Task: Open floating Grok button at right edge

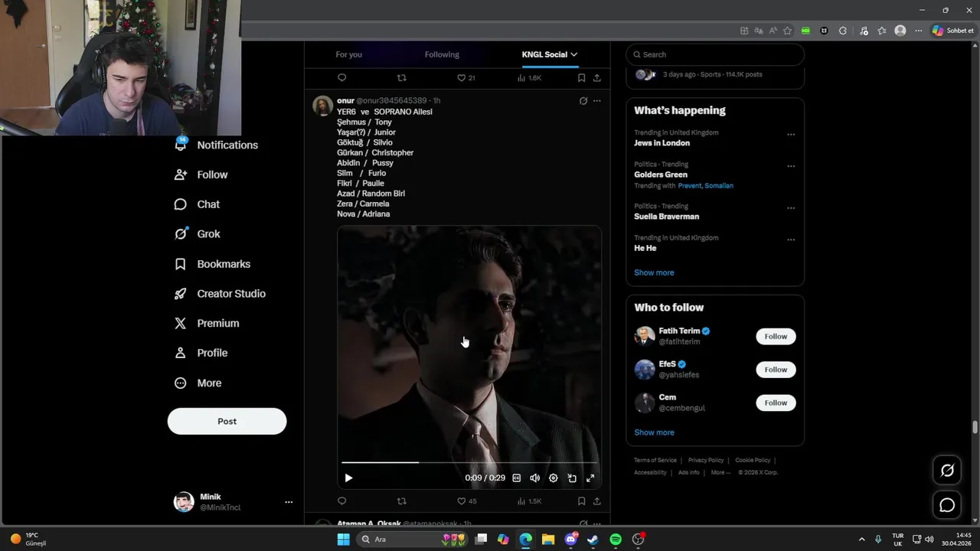Action: tap(947, 471)
